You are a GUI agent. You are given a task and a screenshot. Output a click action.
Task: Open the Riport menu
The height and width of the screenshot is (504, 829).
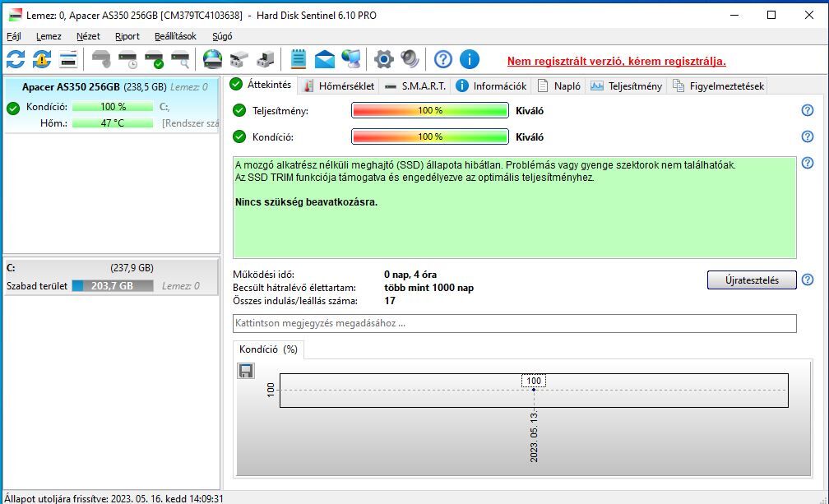[x=127, y=36]
